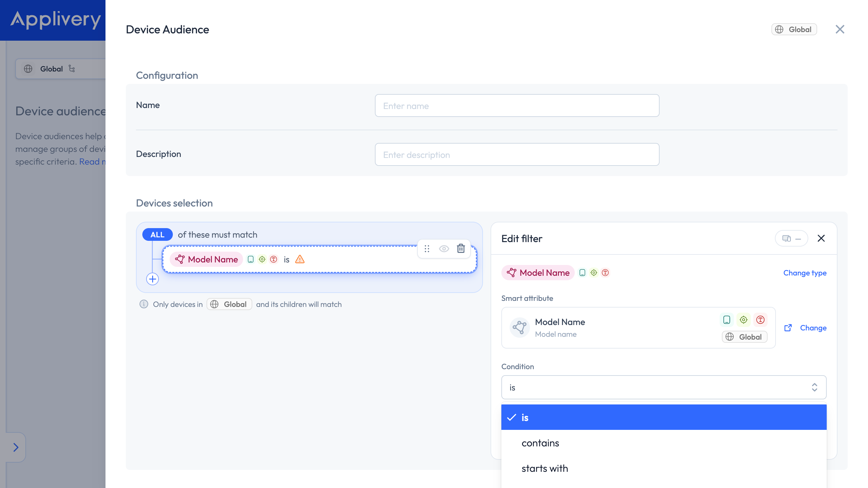Select the 'is' condition option

663,417
